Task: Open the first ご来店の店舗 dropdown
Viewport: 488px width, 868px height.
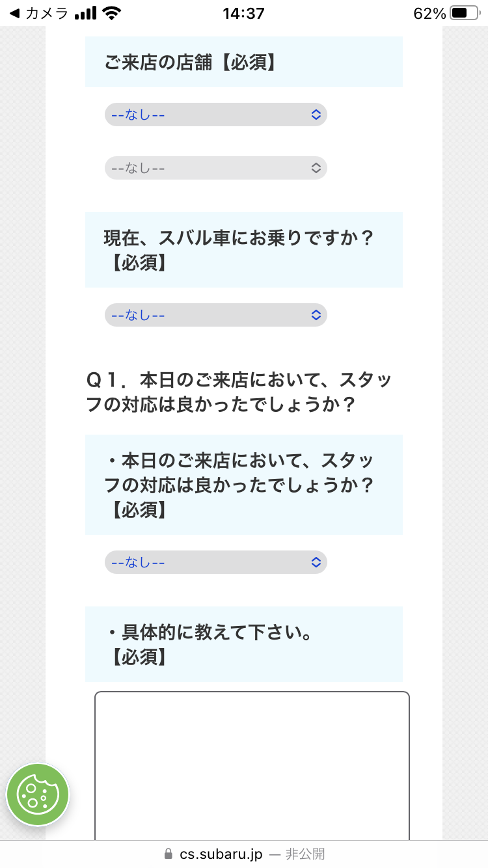Action: [215, 115]
